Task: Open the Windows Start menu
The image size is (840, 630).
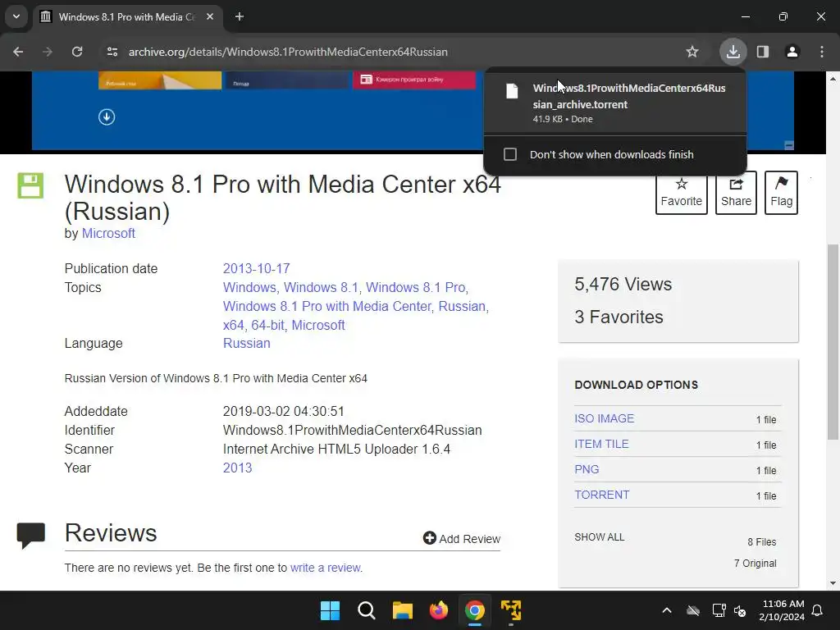Action: tap(330, 610)
